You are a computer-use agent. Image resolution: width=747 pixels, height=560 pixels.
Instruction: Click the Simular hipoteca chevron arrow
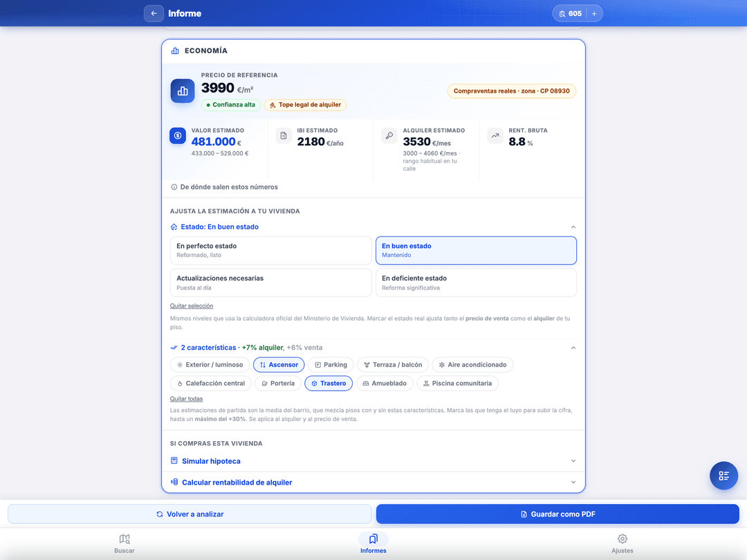(573, 461)
